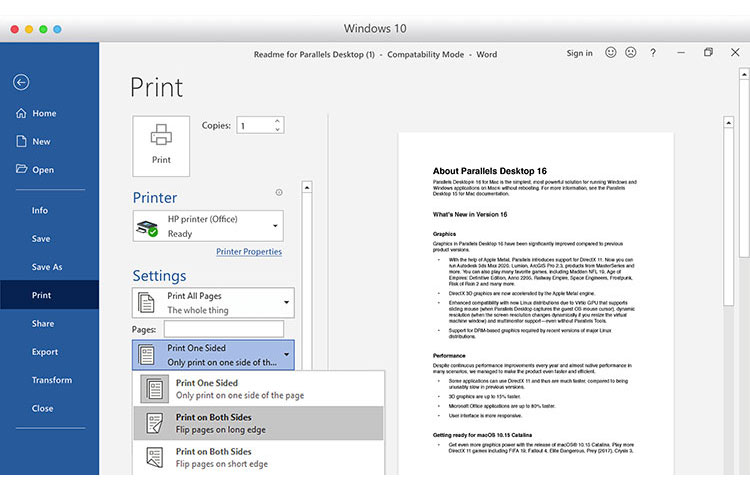750x490 pixels.
Task: Choose Print One Sided option from list
Action: coord(258,389)
